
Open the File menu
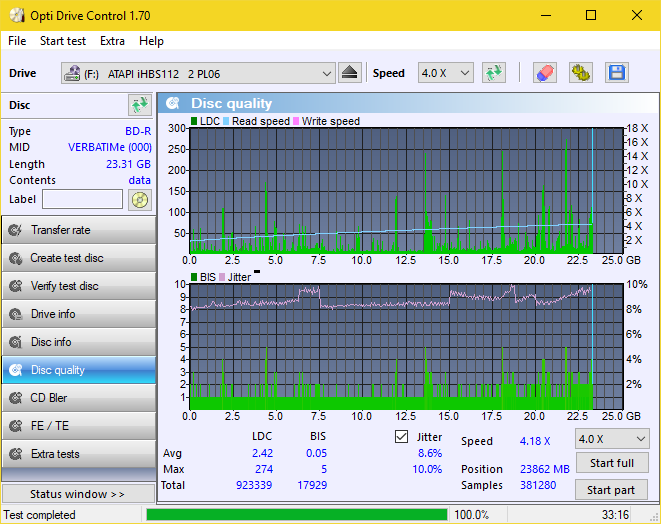click(x=17, y=41)
